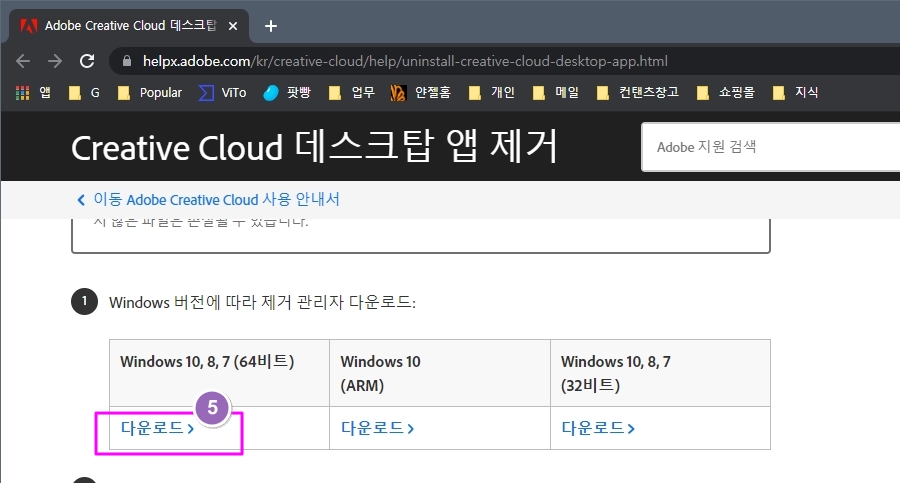Screen dimensions: 900x483
Task: Open a new tab with the plus button
Action: pyautogui.click(x=271, y=26)
